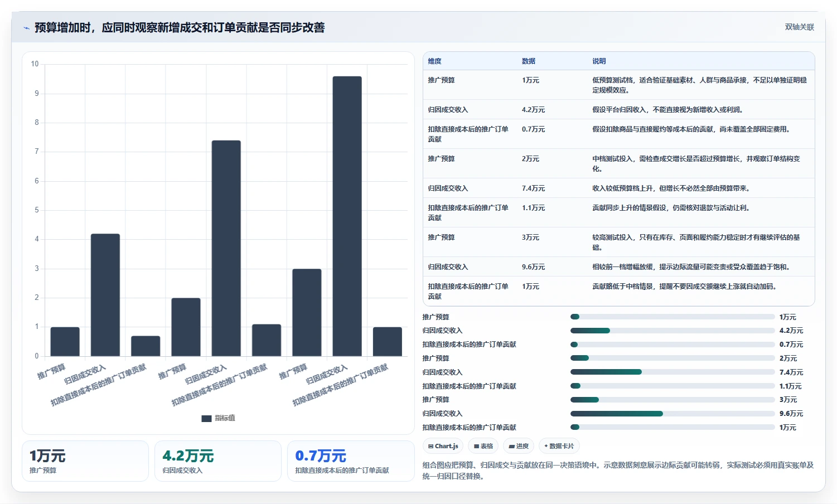
Task: Click description starting 贡献略低于中档情景
Action: [684, 287]
